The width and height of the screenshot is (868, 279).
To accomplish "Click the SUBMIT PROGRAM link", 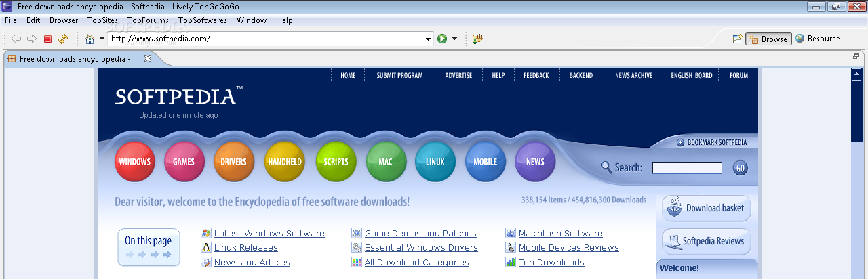I will point(399,76).
